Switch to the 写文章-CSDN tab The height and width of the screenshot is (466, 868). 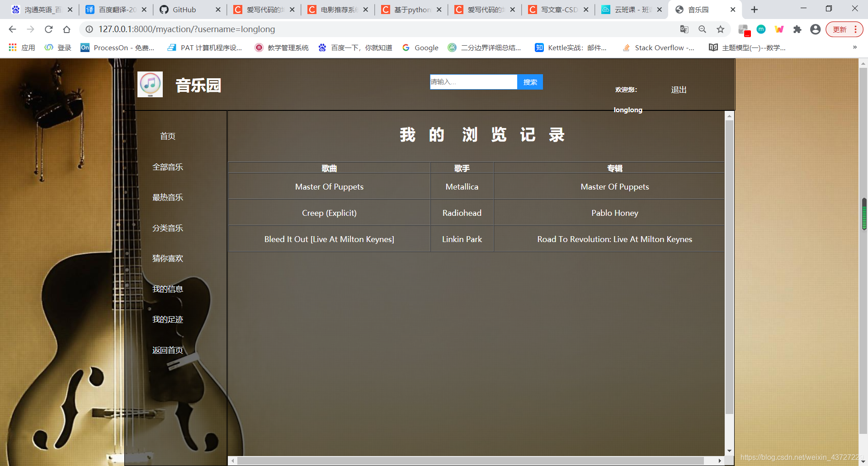(x=558, y=10)
